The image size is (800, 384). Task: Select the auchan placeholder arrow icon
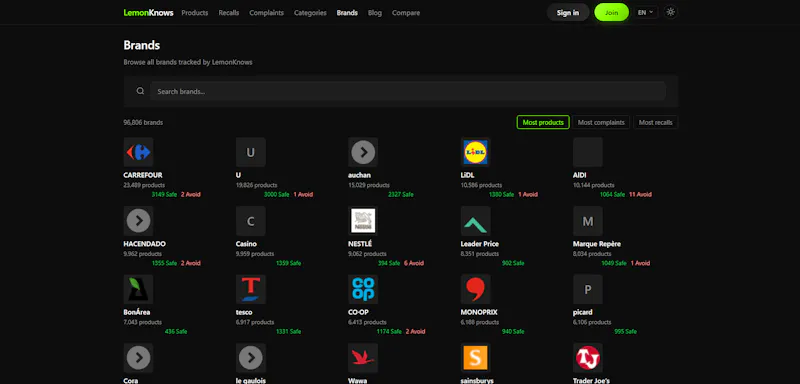click(363, 152)
